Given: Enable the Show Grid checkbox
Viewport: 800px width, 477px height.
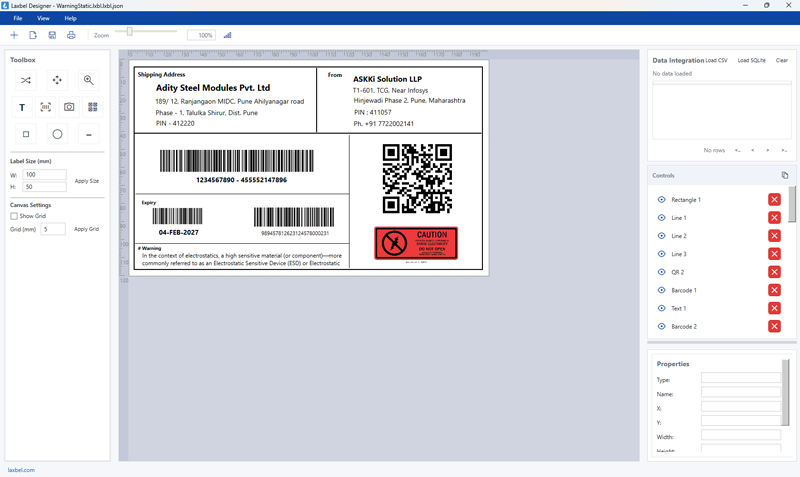Looking at the screenshot, I should [14, 216].
